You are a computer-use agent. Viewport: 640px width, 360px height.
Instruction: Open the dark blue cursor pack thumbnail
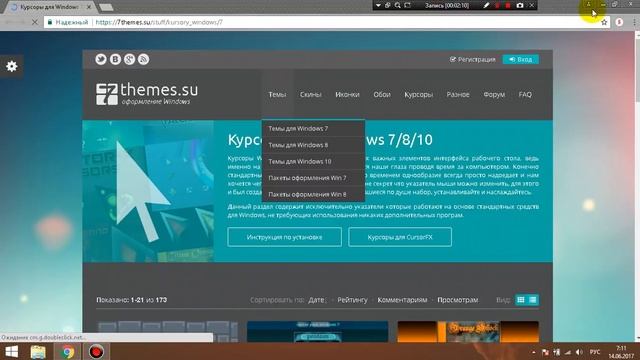click(x=318, y=331)
